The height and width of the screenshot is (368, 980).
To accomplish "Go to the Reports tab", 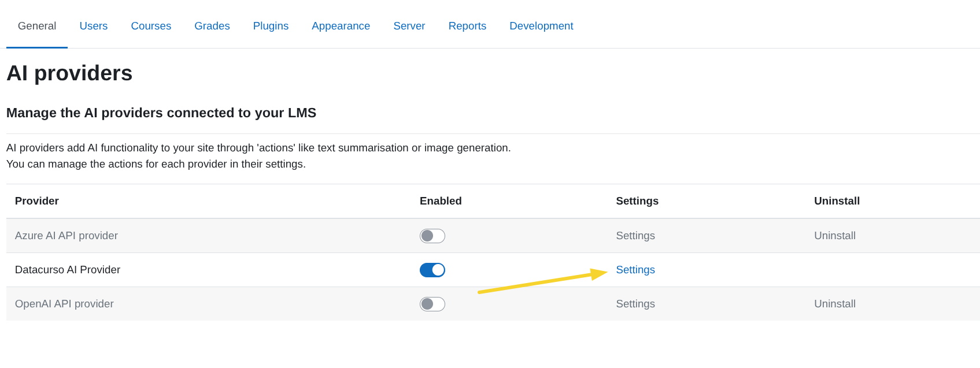I will tap(467, 26).
